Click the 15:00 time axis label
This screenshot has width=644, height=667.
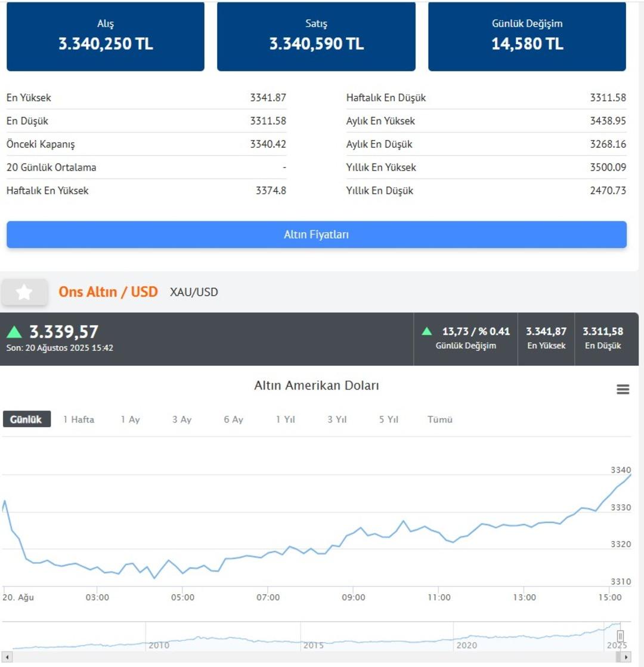609,598
